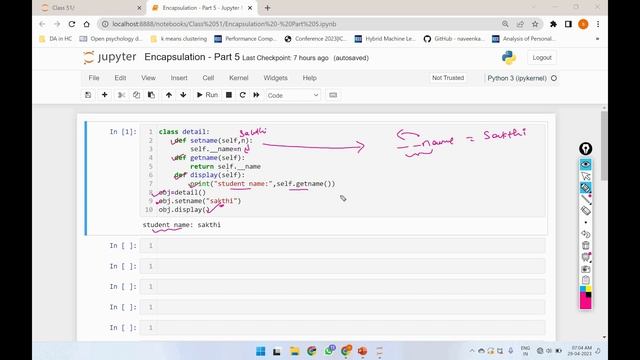Pick the cyan color swatch in annotation bar
The image size is (640, 360).
[x=583, y=289]
